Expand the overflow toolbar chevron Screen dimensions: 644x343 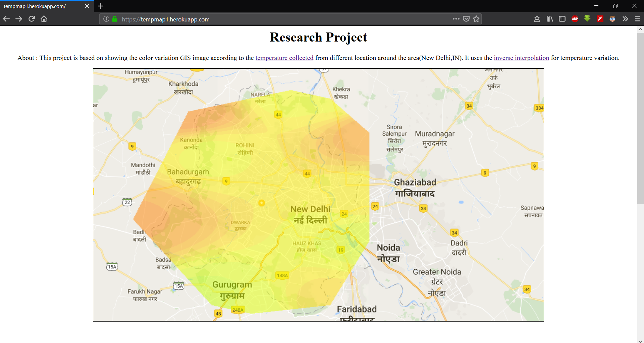[625, 19]
